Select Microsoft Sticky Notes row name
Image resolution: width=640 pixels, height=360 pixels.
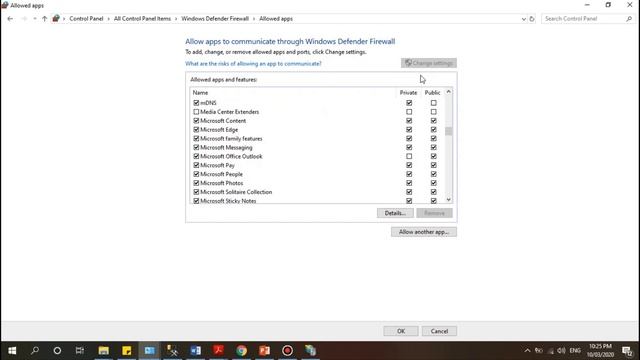pos(228,201)
